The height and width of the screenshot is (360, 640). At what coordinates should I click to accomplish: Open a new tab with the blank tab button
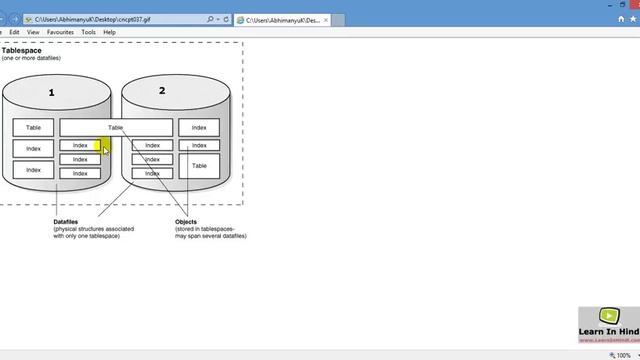[338, 20]
